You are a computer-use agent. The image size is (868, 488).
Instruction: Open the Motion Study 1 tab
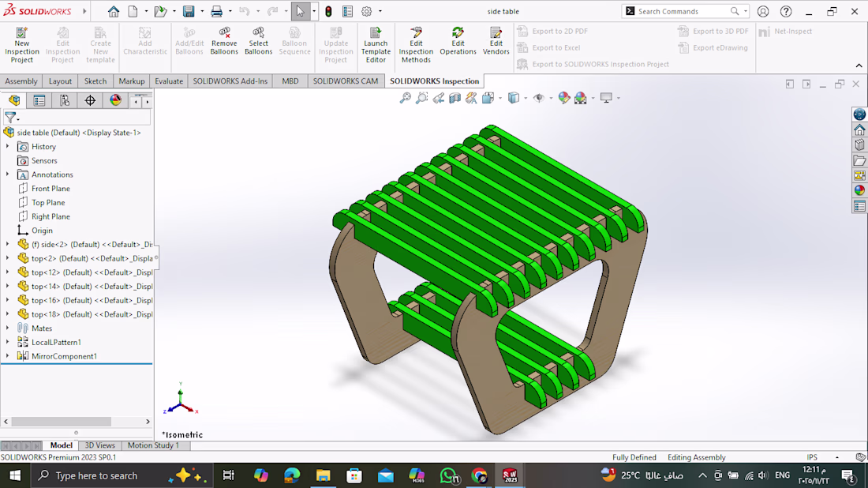pos(153,445)
